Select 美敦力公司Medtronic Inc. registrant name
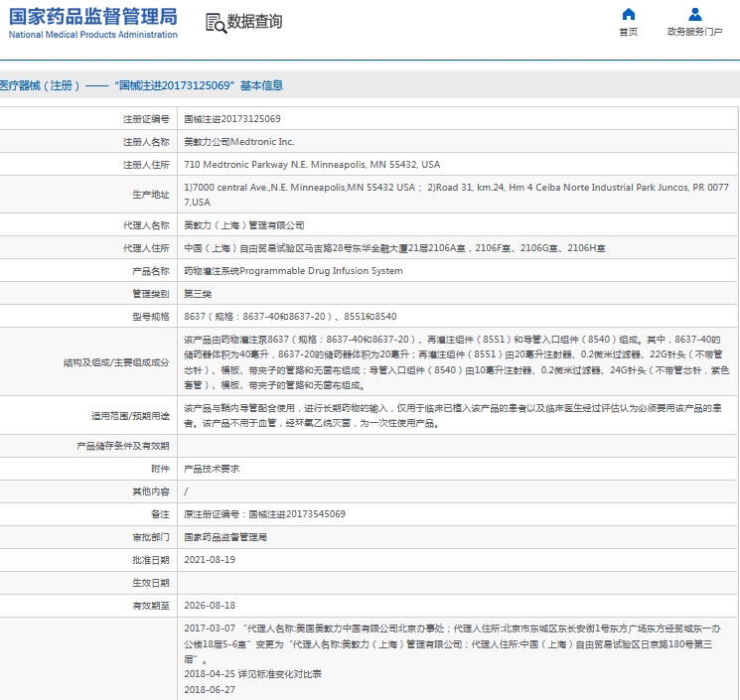740x700 pixels. click(x=238, y=142)
